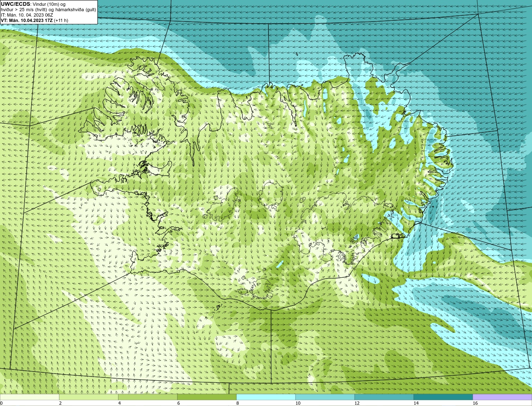The height and width of the screenshot is (406, 532).
Task: Select the legend value label "8"
Action: tap(237, 403)
